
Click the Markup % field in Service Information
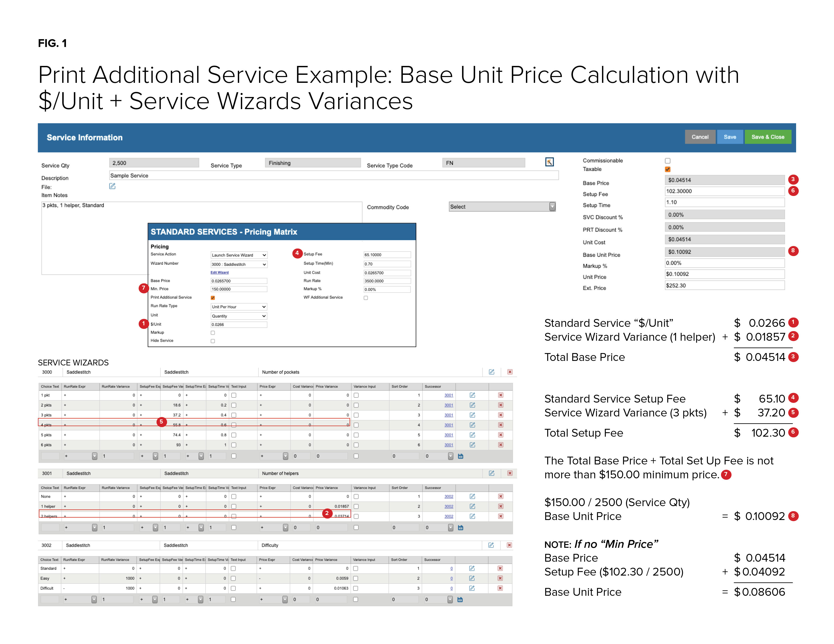(x=724, y=263)
